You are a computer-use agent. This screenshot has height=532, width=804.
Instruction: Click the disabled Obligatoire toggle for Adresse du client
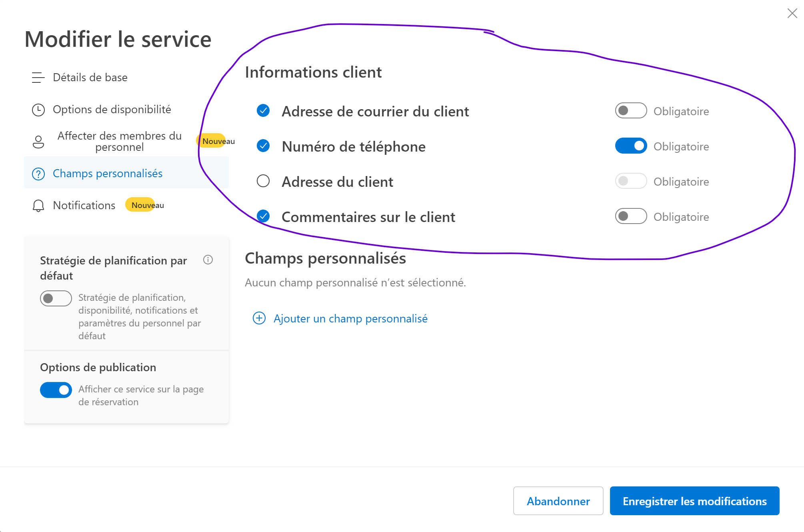(631, 181)
